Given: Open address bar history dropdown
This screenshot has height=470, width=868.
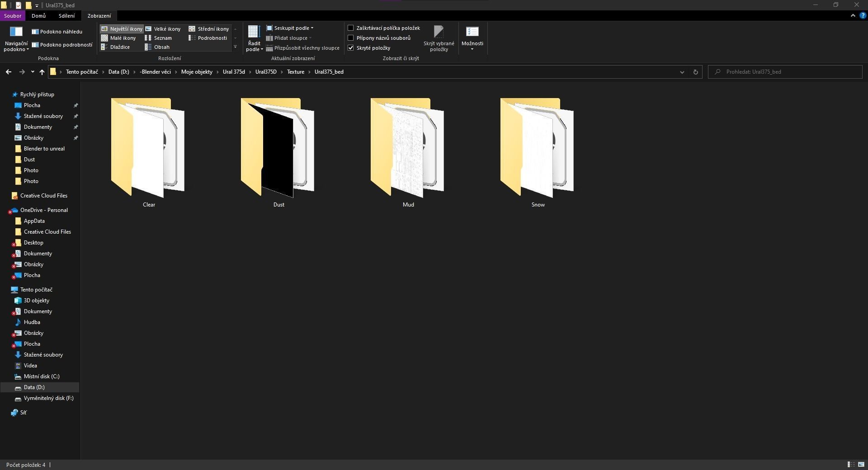Looking at the screenshot, I should click(682, 72).
